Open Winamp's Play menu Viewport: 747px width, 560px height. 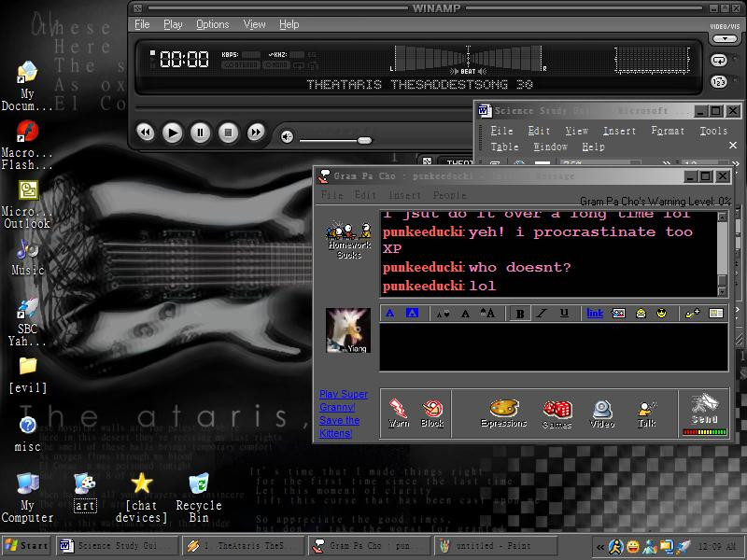click(x=173, y=24)
